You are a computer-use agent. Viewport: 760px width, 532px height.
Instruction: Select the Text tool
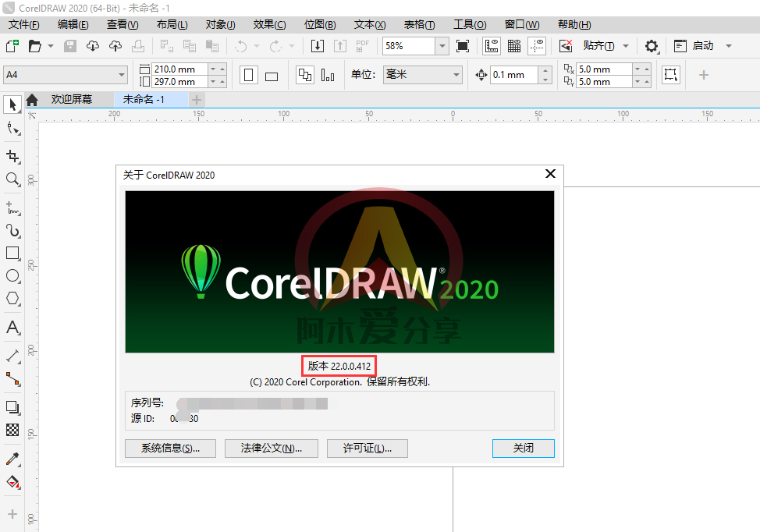[x=12, y=327]
